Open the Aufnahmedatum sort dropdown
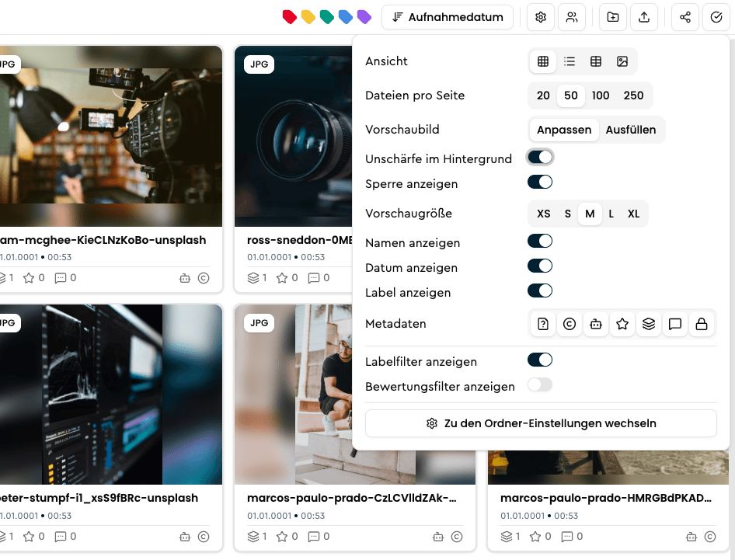 448,17
